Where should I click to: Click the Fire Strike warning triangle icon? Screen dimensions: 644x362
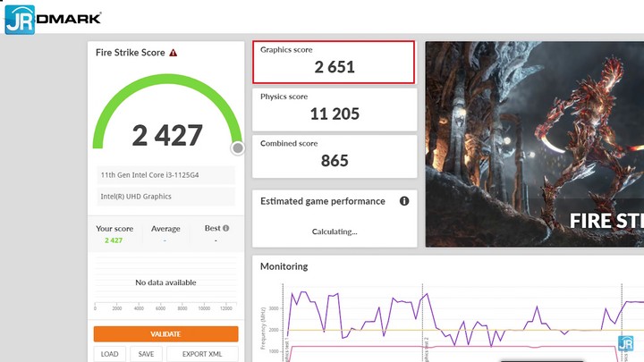click(174, 53)
